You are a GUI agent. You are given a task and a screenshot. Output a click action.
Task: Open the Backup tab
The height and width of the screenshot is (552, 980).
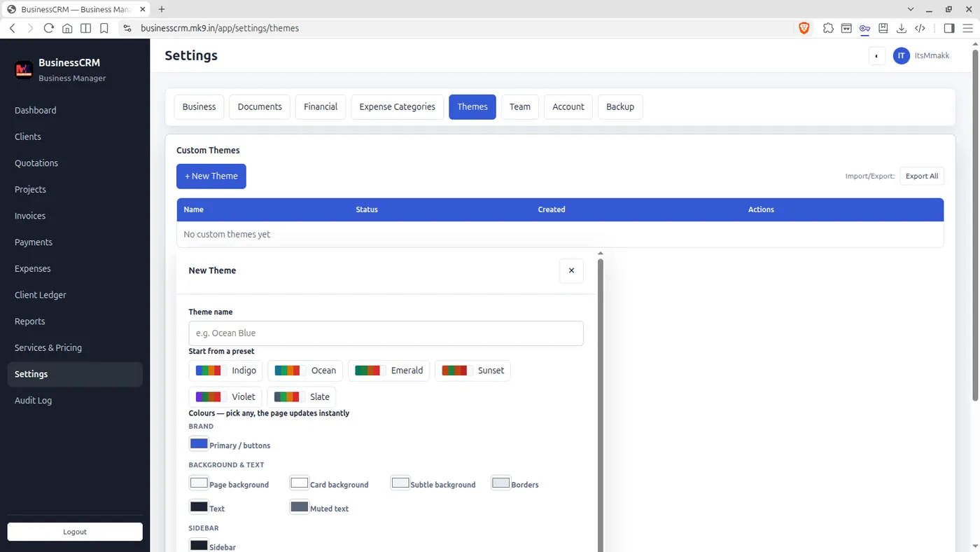pos(620,106)
